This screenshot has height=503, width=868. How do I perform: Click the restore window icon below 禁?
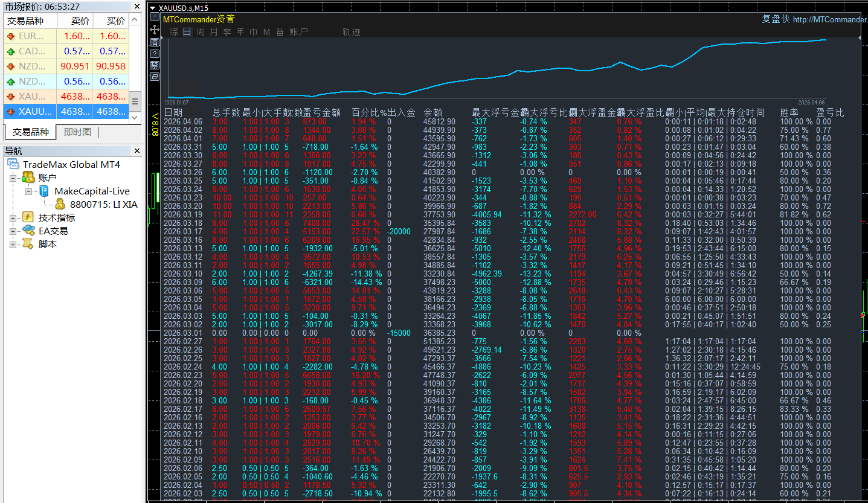click(x=155, y=77)
